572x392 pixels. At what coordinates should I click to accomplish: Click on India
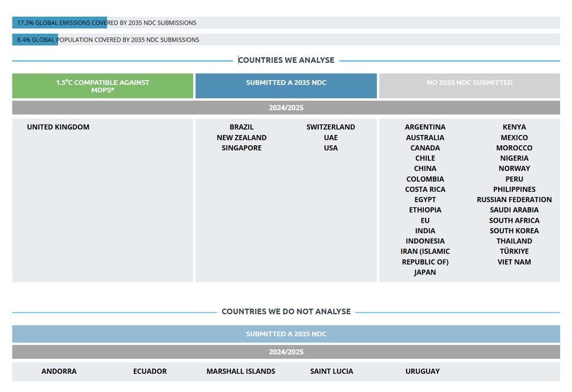click(x=425, y=231)
